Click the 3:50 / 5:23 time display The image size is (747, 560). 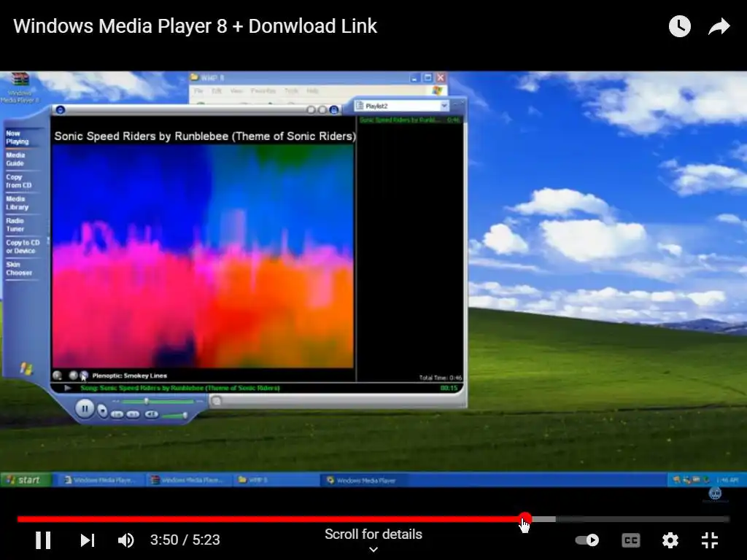pyautogui.click(x=185, y=540)
